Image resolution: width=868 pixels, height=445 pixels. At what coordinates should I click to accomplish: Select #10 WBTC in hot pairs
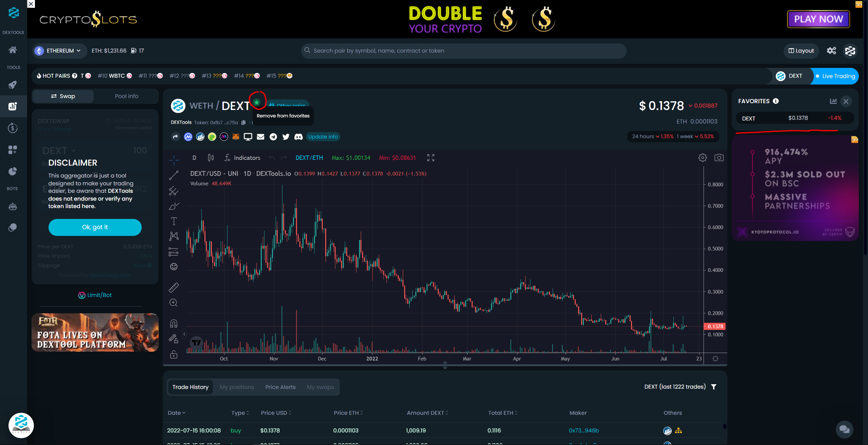[115, 76]
